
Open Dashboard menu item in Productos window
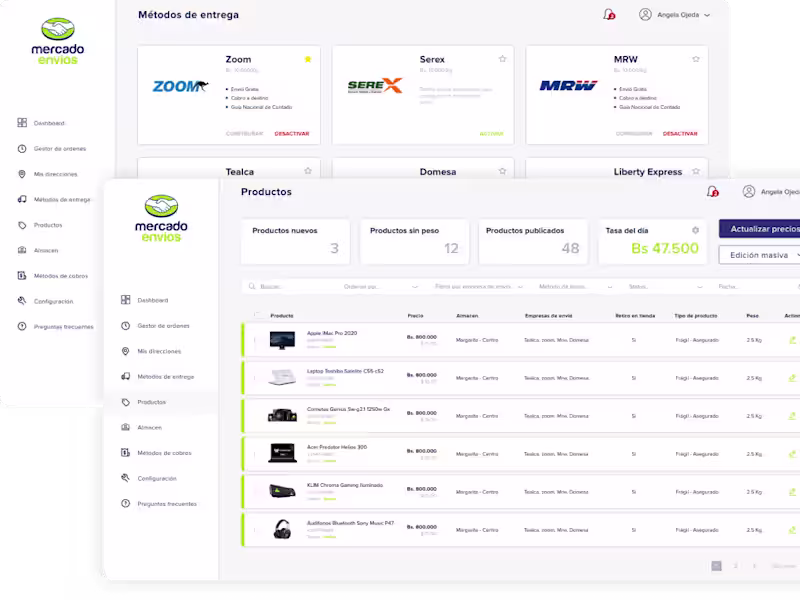[153, 300]
